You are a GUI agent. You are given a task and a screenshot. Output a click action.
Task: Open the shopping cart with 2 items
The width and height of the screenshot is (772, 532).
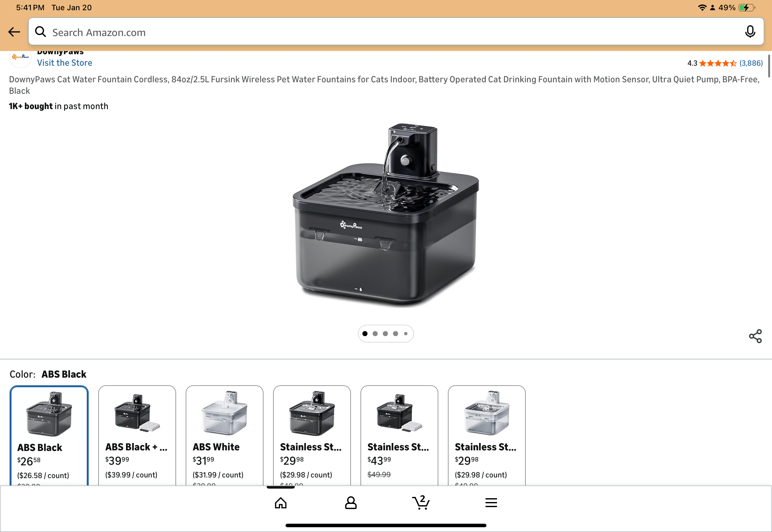tap(421, 503)
